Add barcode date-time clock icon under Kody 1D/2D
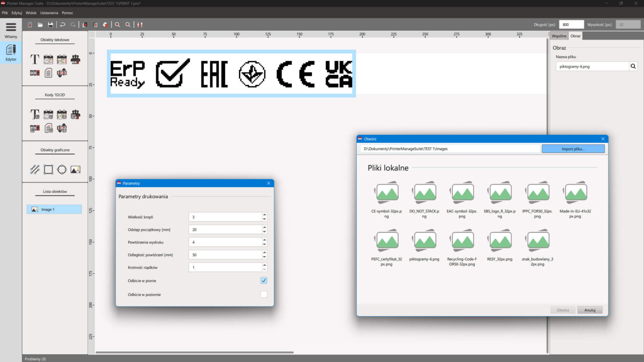Image resolution: width=644 pixels, height=362 pixels. (48, 114)
